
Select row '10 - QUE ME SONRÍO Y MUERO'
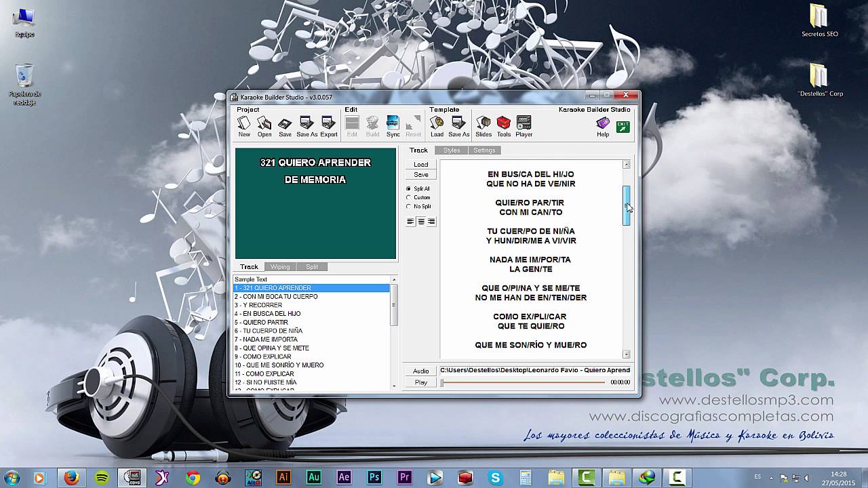312,365
